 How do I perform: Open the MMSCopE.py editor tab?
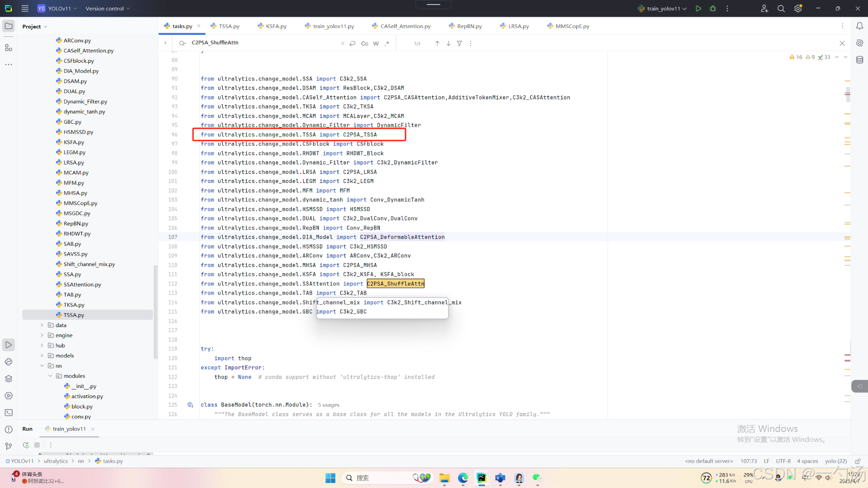pyautogui.click(x=572, y=26)
